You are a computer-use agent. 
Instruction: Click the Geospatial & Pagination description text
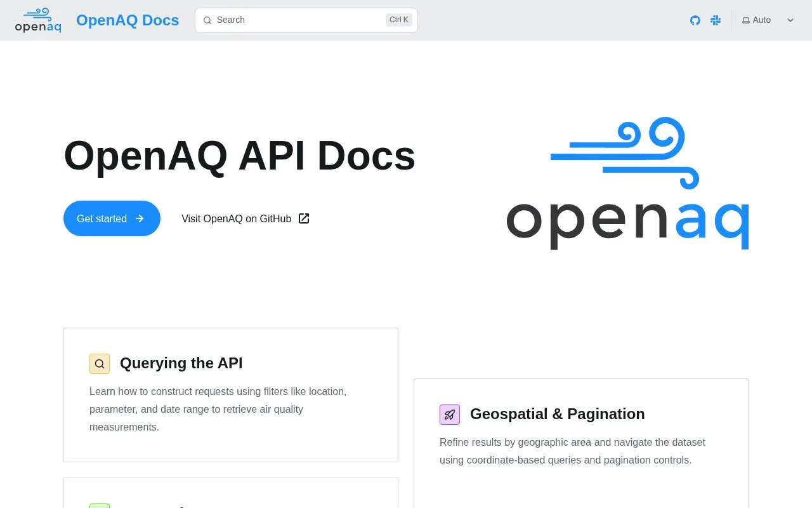pyautogui.click(x=572, y=451)
